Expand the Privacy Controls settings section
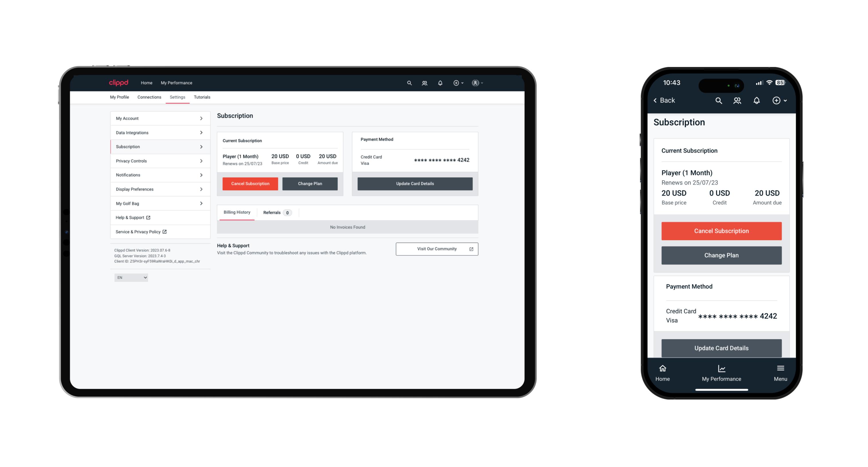 pos(159,160)
